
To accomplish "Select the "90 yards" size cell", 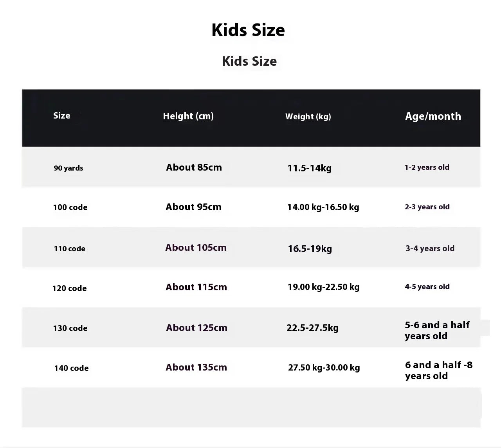I will pos(68,168).
